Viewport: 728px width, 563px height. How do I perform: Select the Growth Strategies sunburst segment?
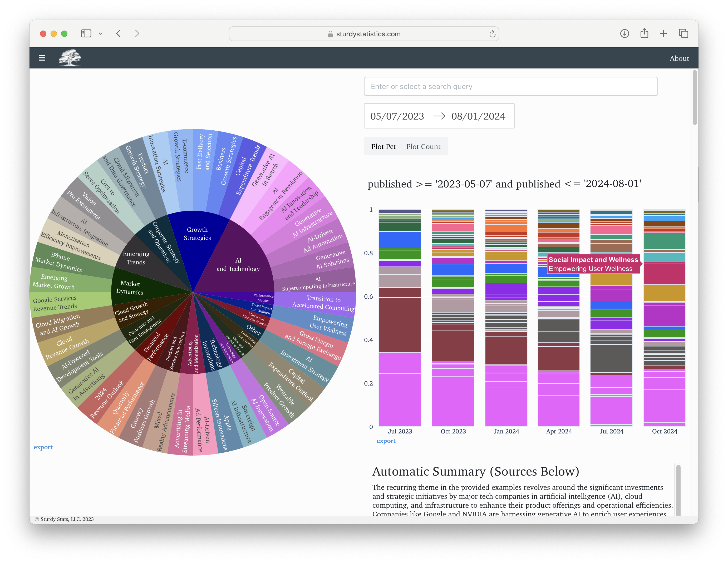197,234
